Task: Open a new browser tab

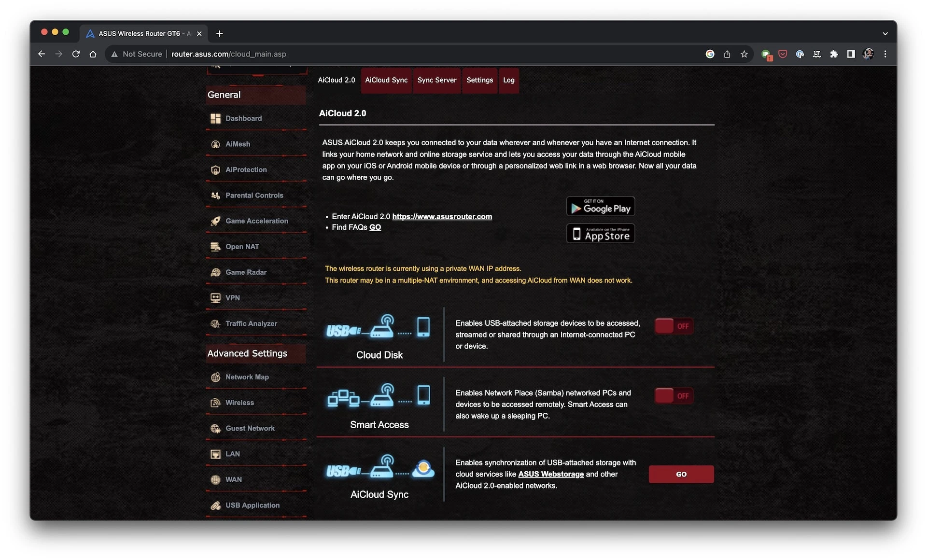Action: point(219,33)
